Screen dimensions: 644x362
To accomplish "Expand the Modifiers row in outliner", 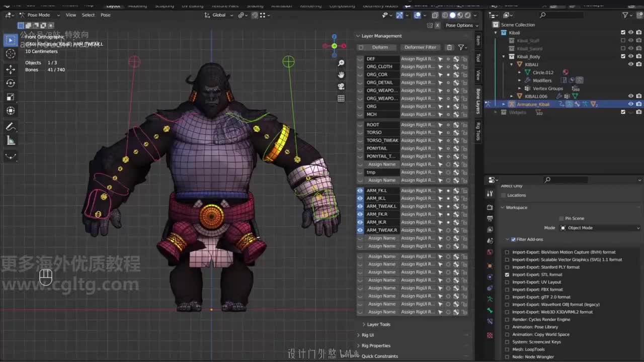I will point(520,80).
